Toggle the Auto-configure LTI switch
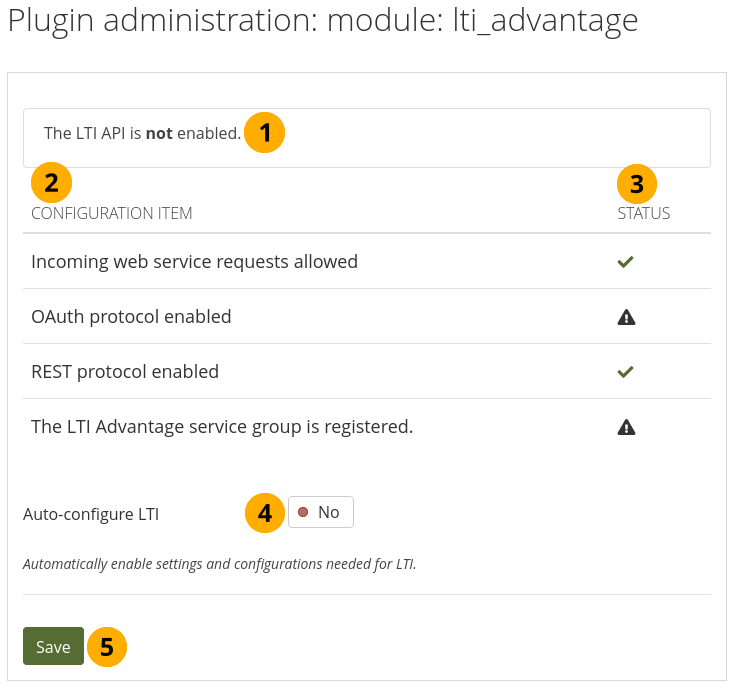Screen dimensions: 736x689 tap(320, 513)
